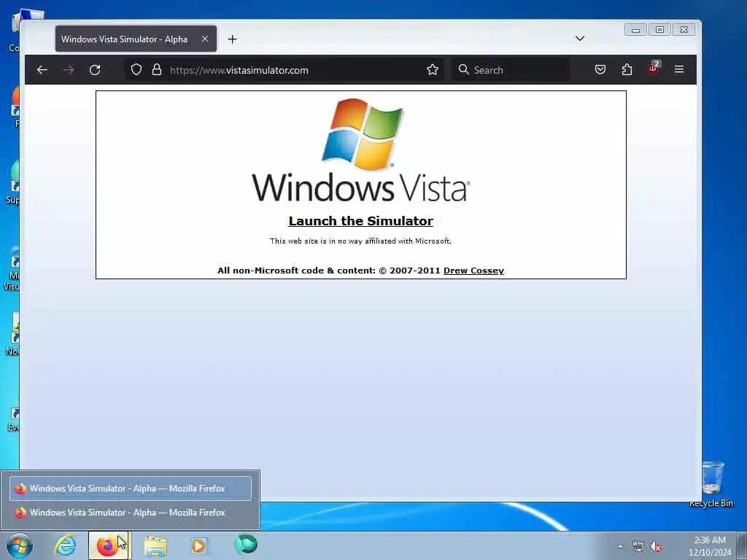Minimize the Firefox window
747x560 pixels.
coord(635,29)
